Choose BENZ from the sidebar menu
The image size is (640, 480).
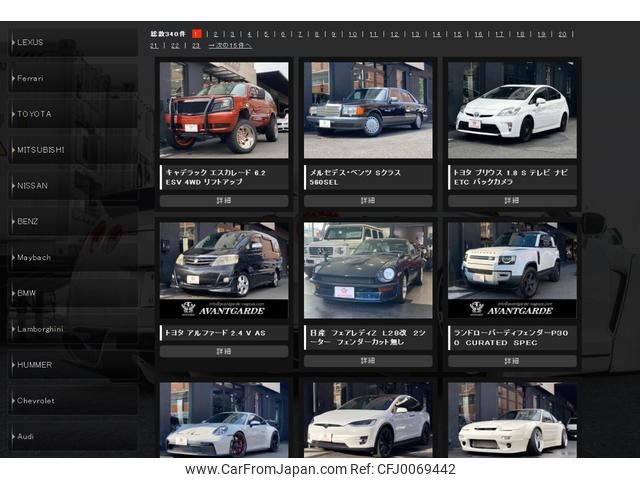73,221
